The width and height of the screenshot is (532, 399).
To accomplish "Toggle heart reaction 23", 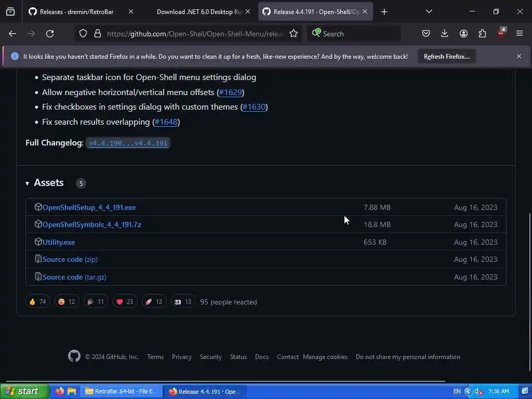I will pos(125,302).
